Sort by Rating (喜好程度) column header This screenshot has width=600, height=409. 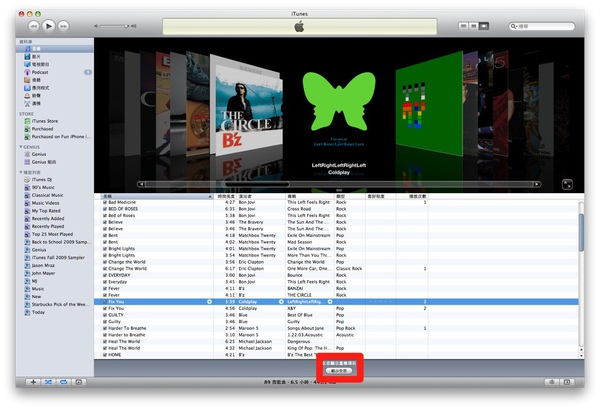[x=380, y=196]
